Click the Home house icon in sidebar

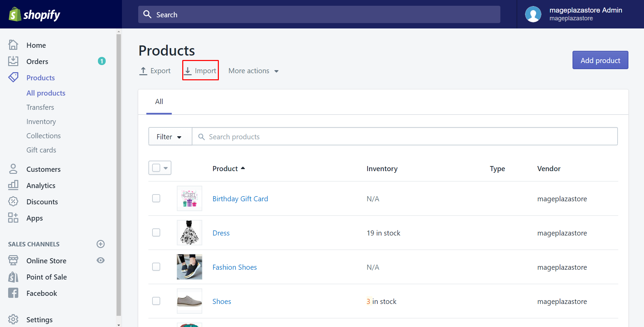(x=13, y=45)
